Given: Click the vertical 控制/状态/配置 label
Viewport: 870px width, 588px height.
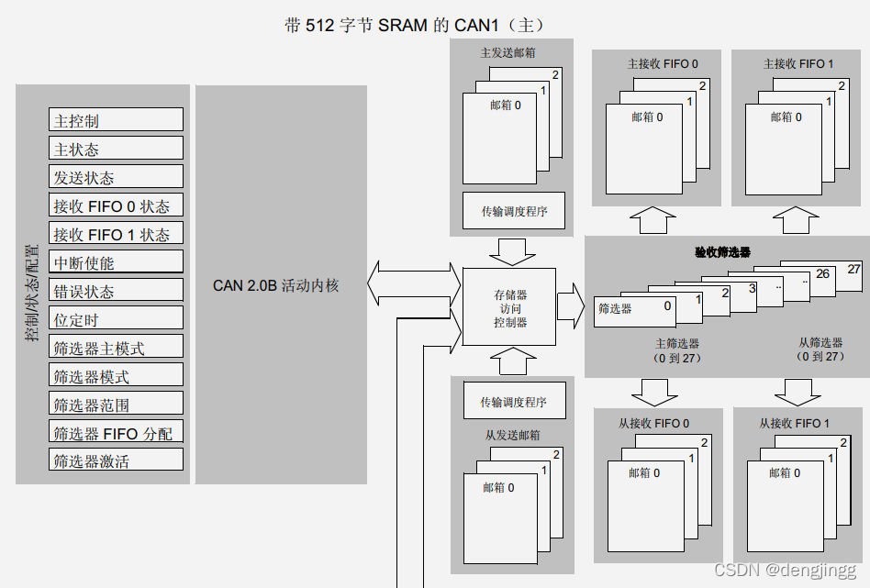Looking at the screenshot, I should (32, 293).
